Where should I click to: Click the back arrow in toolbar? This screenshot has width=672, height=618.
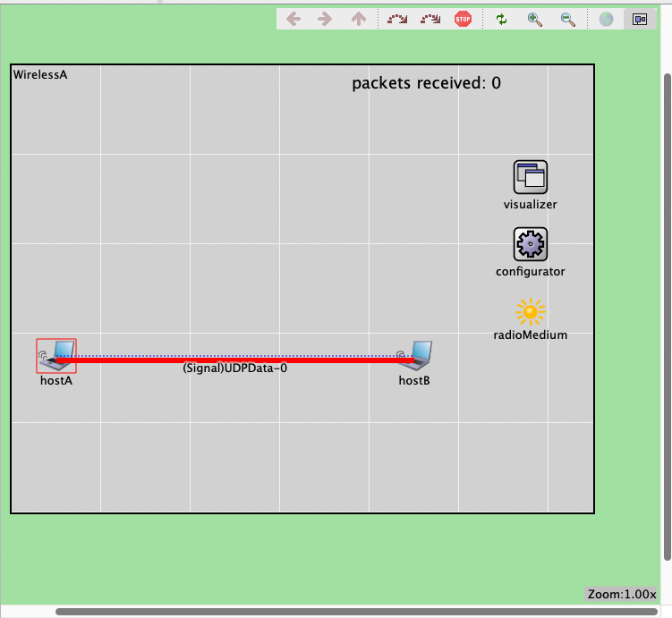tap(293, 19)
